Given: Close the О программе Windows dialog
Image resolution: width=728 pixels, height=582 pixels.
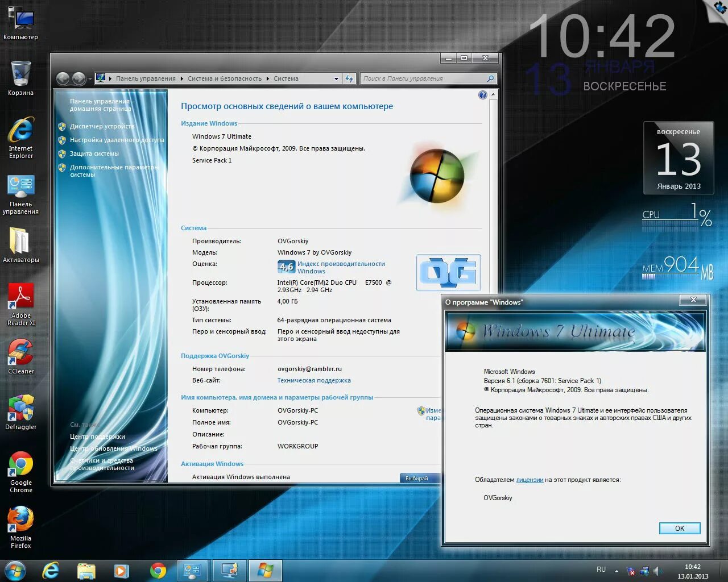Looking at the screenshot, I should (693, 300).
